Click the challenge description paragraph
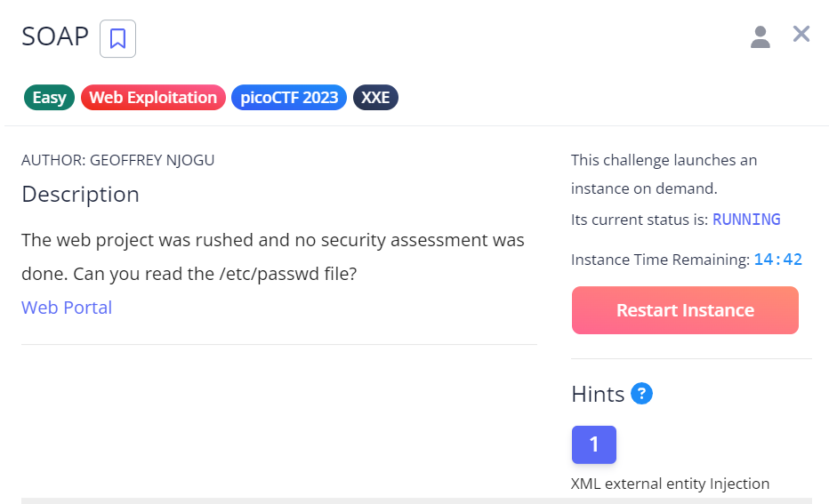This screenshot has height=504, width=829. click(272, 257)
